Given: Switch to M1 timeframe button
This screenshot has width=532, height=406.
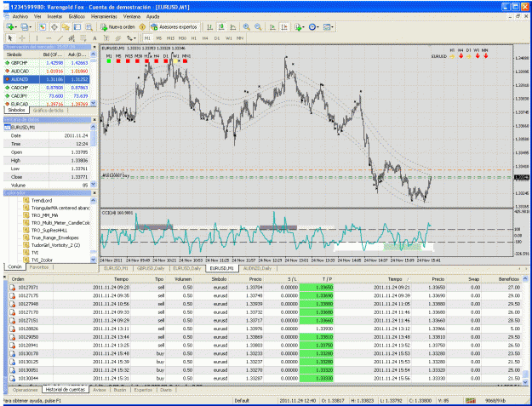Looking at the screenshot, I should (x=147, y=38).
